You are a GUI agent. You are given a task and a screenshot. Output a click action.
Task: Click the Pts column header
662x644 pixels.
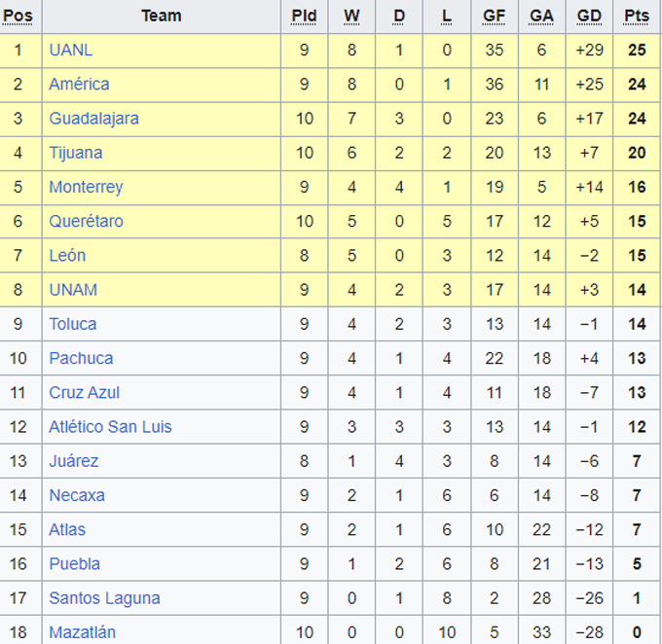coord(637,16)
